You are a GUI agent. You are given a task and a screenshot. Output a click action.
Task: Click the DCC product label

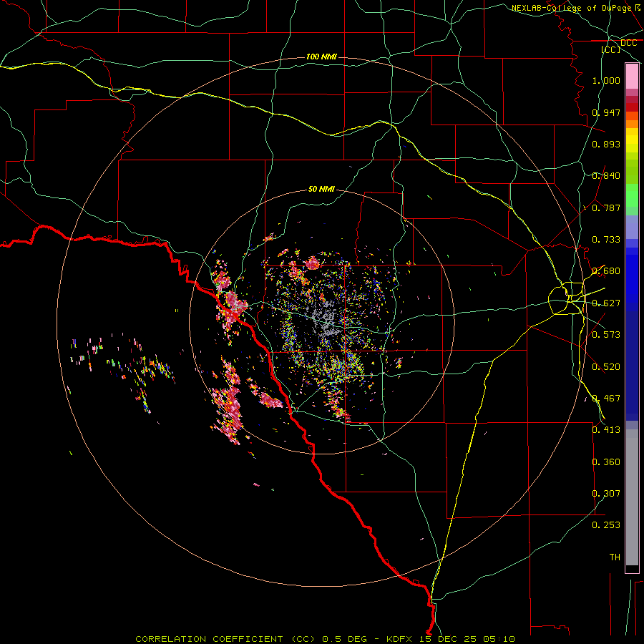[628, 43]
